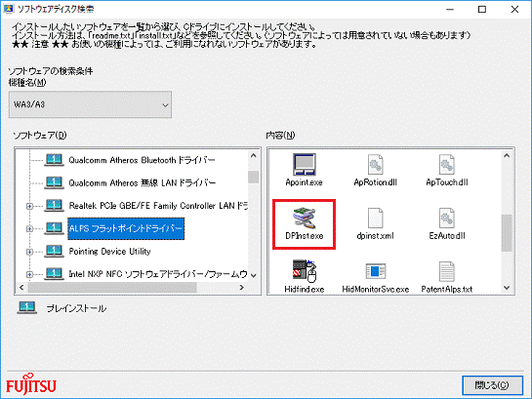The height and width of the screenshot is (399, 532).
Task: Click the title bar application icon
Action: tap(8, 9)
